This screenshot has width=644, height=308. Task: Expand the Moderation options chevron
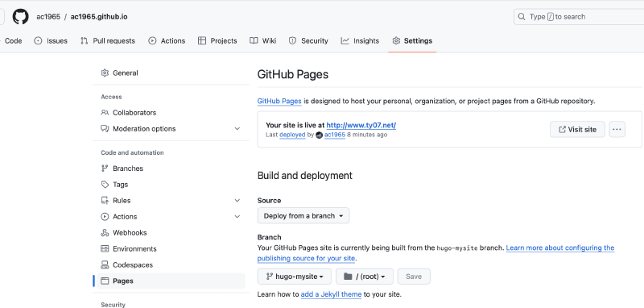[237, 129]
